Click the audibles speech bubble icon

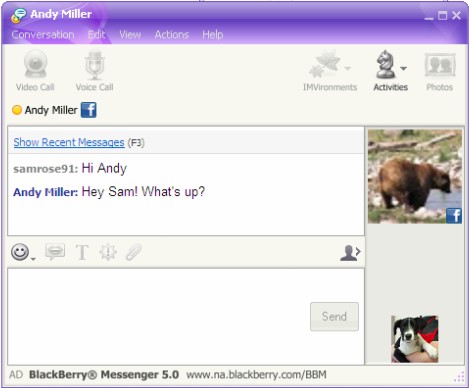[x=55, y=252]
